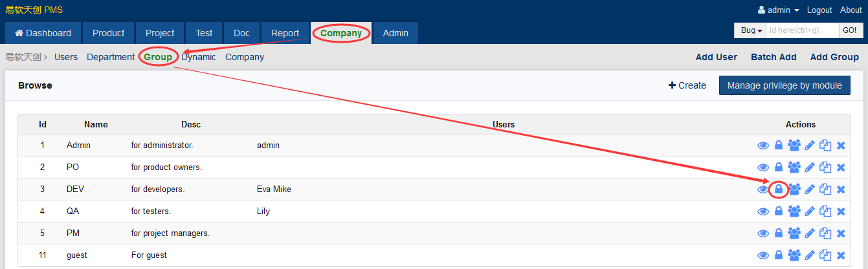This screenshot has width=868, height=269.
Task: Open the Dashboard tab
Action: tap(43, 33)
